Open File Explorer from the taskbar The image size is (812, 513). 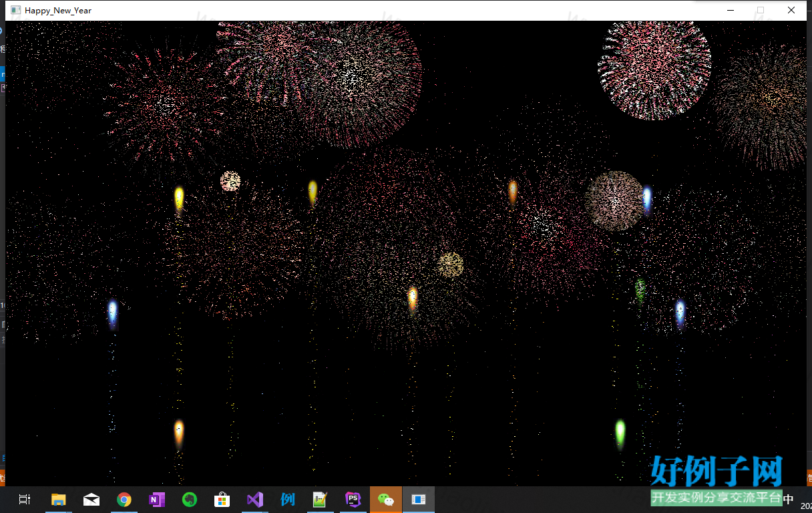[x=59, y=500]
